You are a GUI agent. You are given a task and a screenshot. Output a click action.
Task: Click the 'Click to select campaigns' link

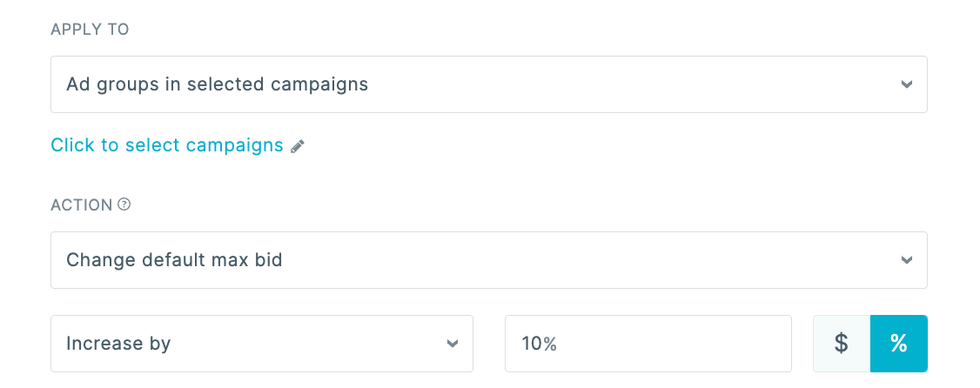(167, 145)
